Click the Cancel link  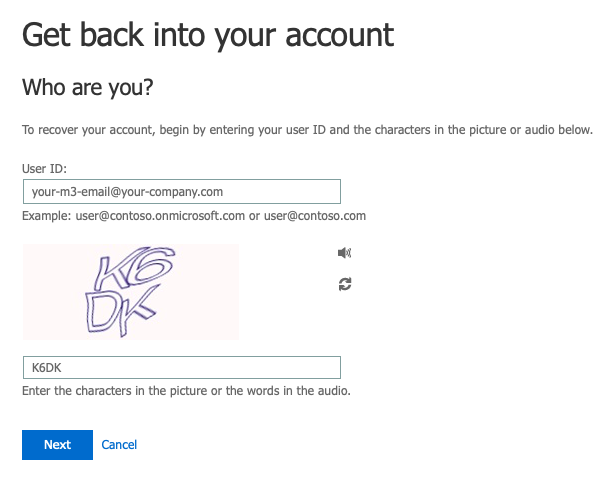pyautogui.click(x=119, y=445)
